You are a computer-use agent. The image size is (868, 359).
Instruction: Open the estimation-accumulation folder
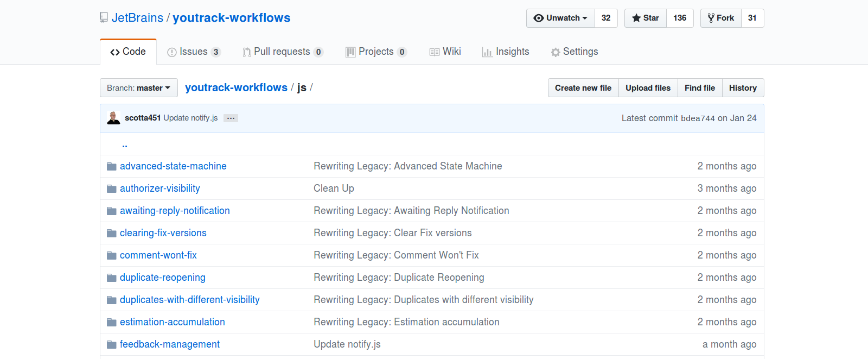point(173,322)
